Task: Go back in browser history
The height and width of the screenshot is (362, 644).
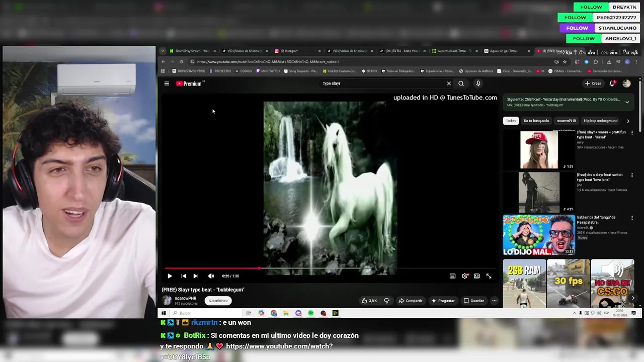Action: (163, 62)
